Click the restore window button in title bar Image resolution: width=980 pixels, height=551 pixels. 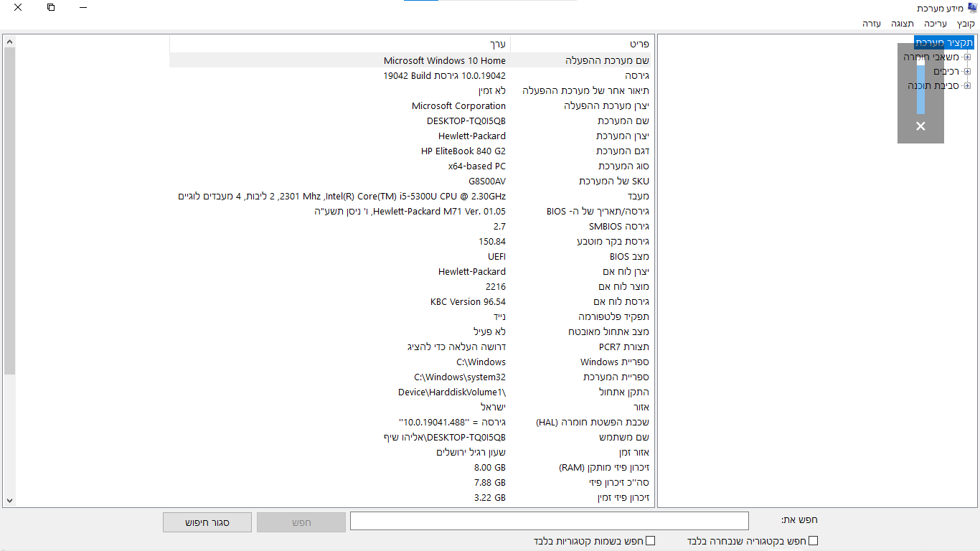point(50,7)
